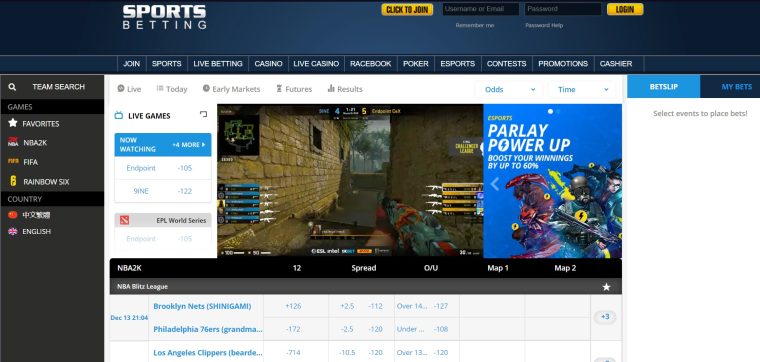Click the Password Help link
This screenshot has width=760, height=362.
pyautogui.click(x=544, y=25)
